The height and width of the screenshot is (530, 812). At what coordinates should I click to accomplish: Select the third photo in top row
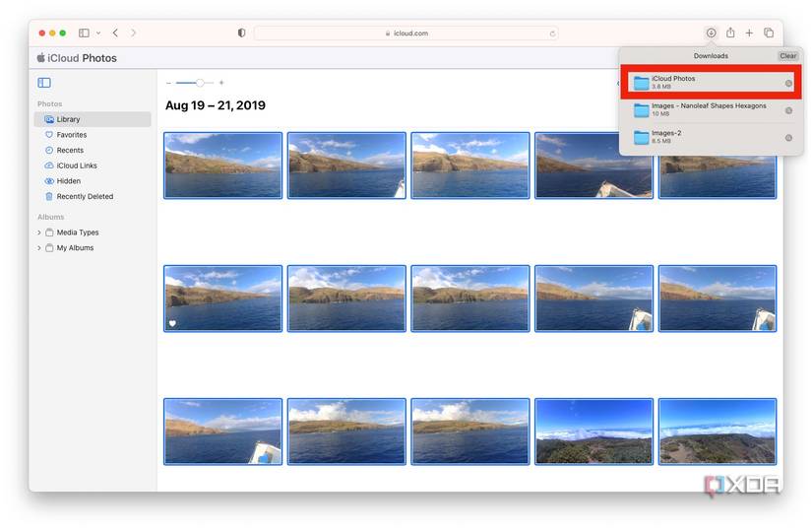[x=470, y=166]
